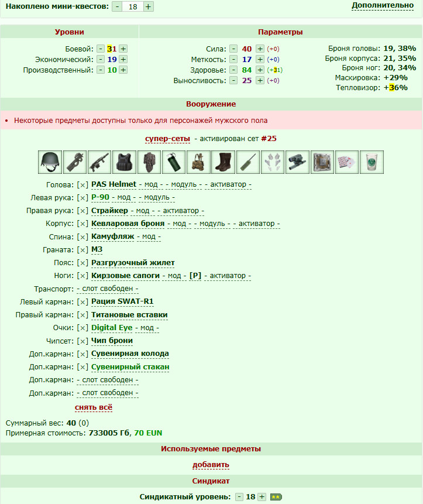Select the green M3 grenade icon

pyautogui.click(x=174, y=162)
